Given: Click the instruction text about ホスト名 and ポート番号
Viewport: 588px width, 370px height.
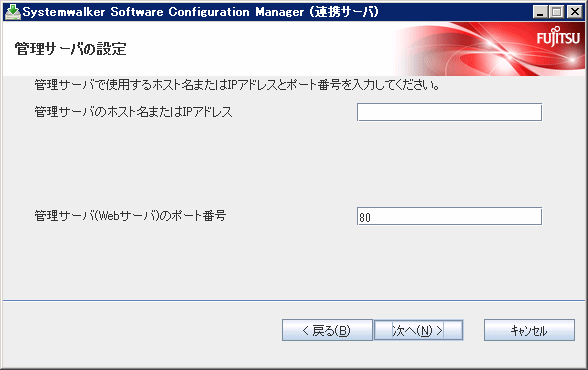Looking at the screenshot, I should click(237, 85).
